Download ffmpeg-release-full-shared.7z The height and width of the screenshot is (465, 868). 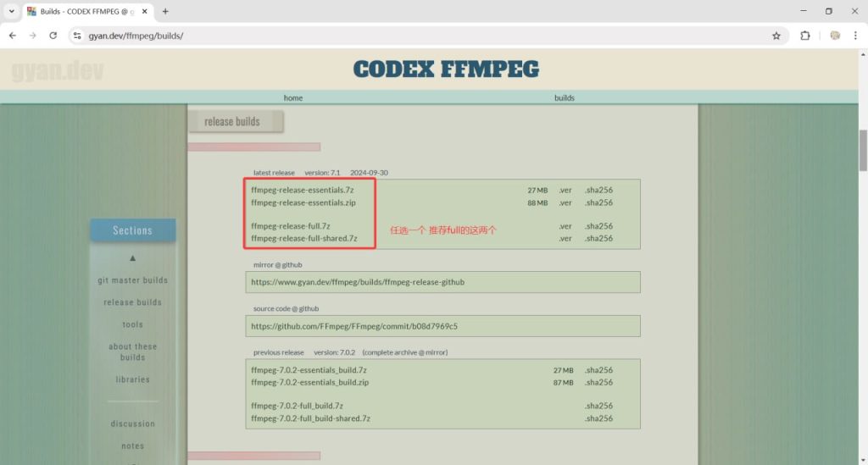coord(304,238)
